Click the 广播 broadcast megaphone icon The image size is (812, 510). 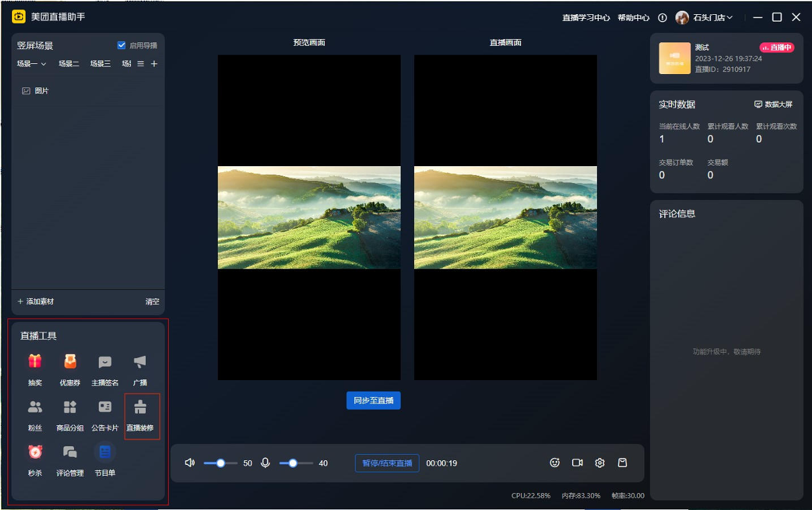140,362
